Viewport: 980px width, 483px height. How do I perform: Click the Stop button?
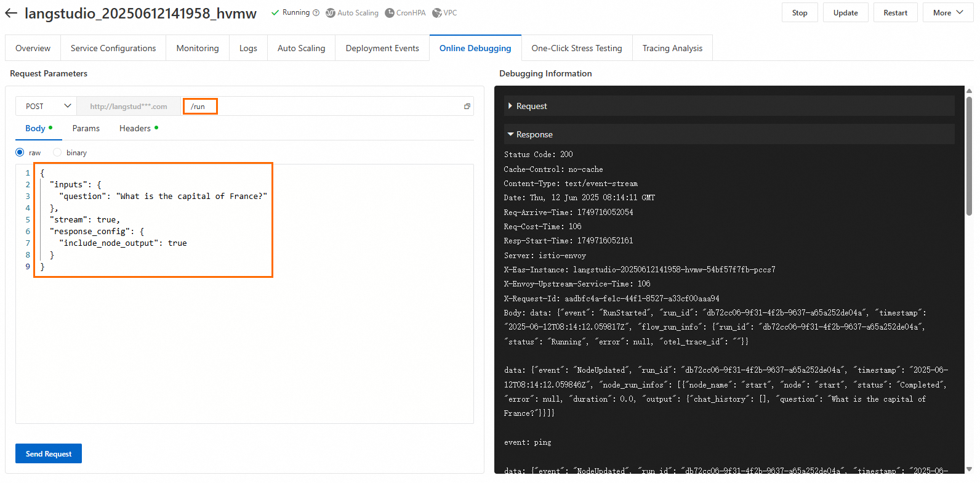coord(800,13)
